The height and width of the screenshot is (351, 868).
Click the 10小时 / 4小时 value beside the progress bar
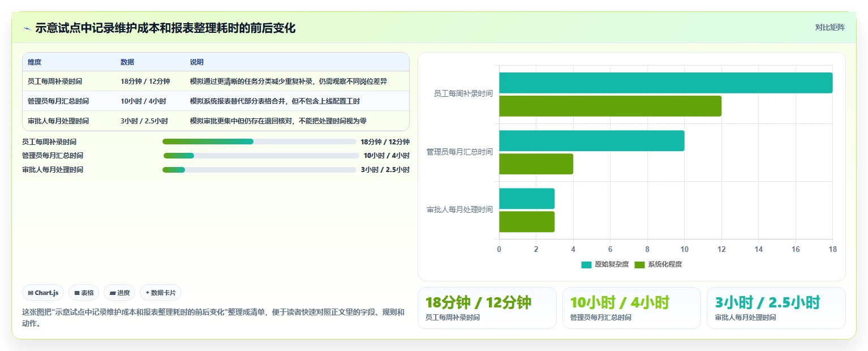(386, 156)
